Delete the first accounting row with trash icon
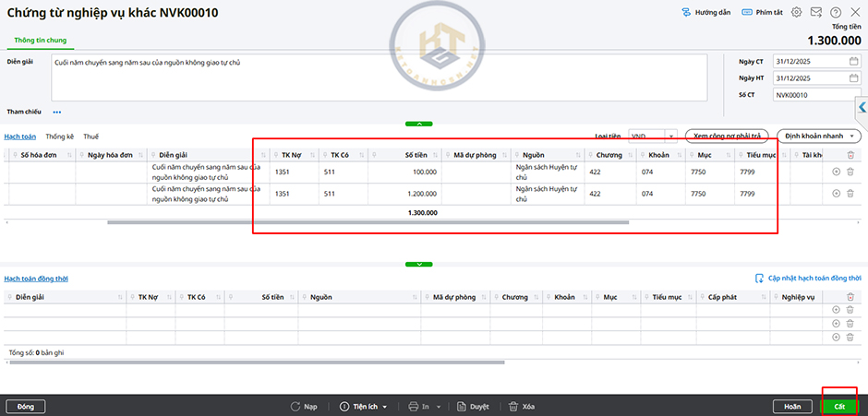Screen dimensions: 868x416 [x=850, y=171]
